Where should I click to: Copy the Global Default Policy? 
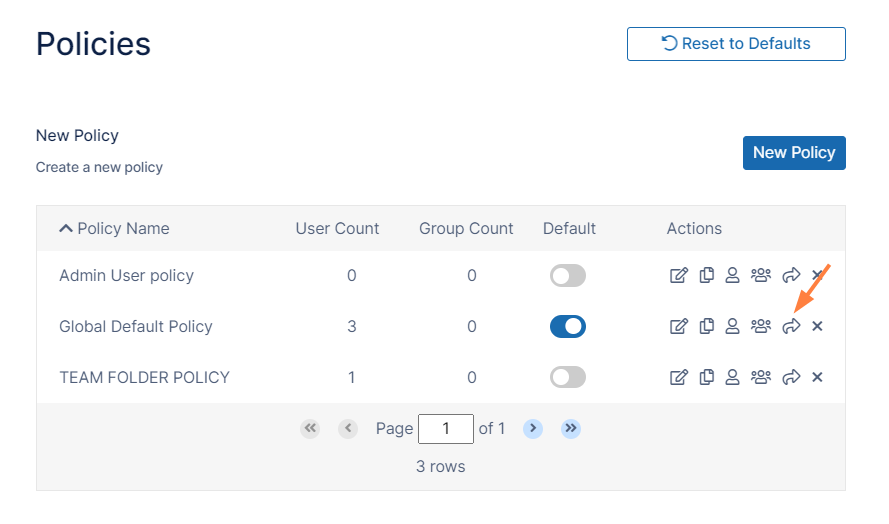[x=707, y=326]
